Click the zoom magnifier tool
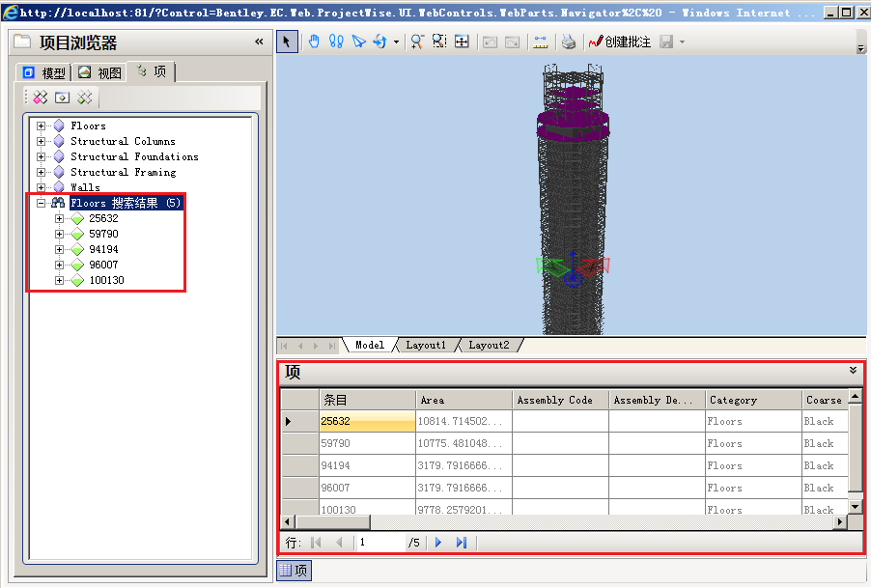The image size is (871, 588). (417, 42)
